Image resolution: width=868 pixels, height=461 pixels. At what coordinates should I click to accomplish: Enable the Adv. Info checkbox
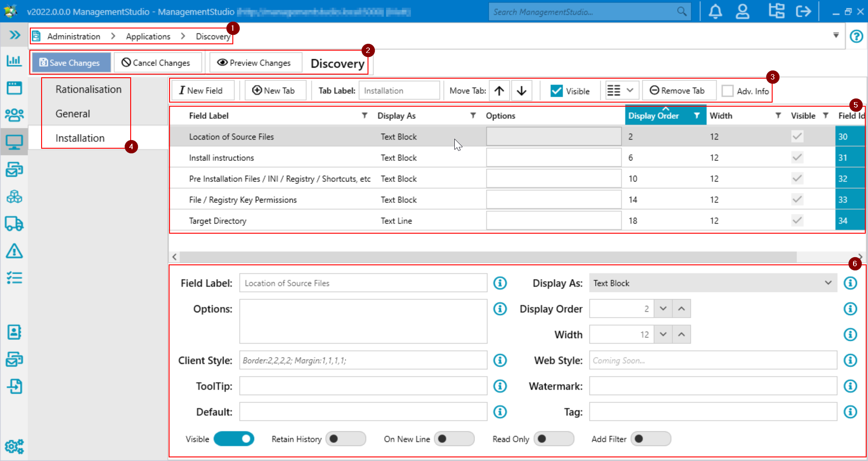(727, 90)
